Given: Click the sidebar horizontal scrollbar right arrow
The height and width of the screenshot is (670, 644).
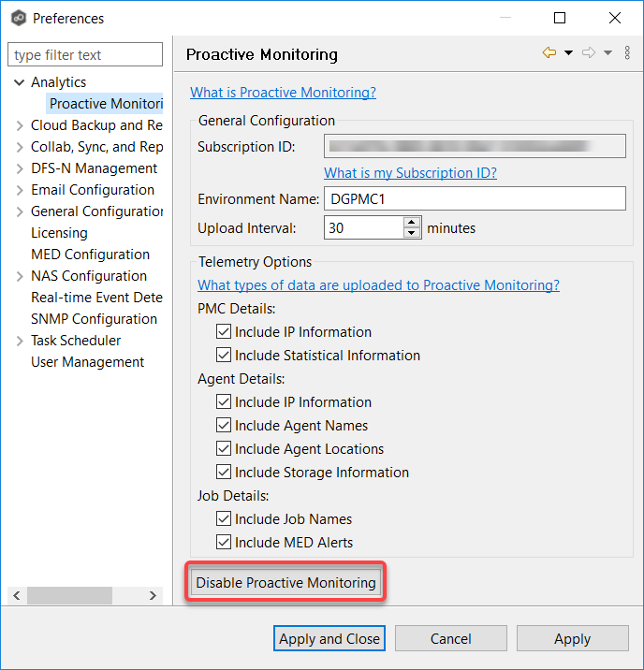Looking at the screenshot, I should tap(154, 596).
